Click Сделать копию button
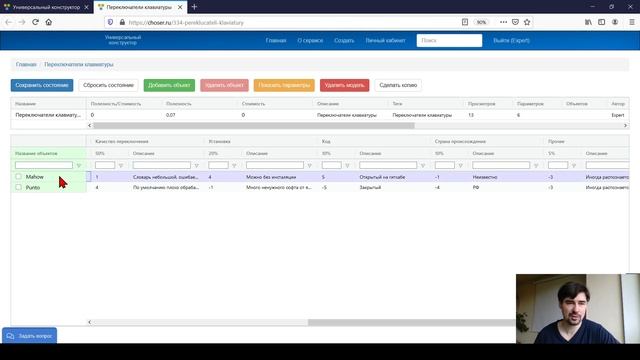The height and width of the screenshot is (360, 640). pos(398,85)
